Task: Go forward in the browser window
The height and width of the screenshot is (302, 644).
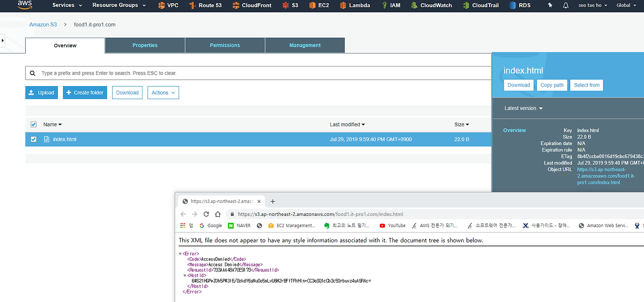Action: [195, 214]
